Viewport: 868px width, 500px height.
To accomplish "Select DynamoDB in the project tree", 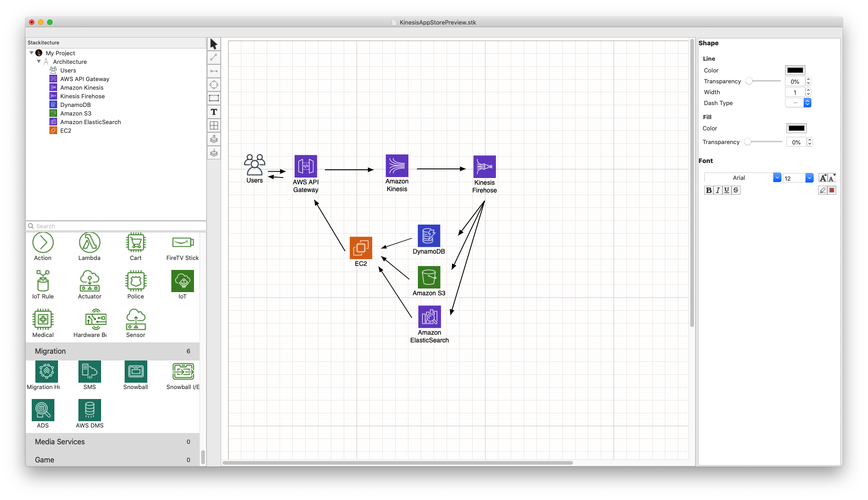I will click(75, 105).
